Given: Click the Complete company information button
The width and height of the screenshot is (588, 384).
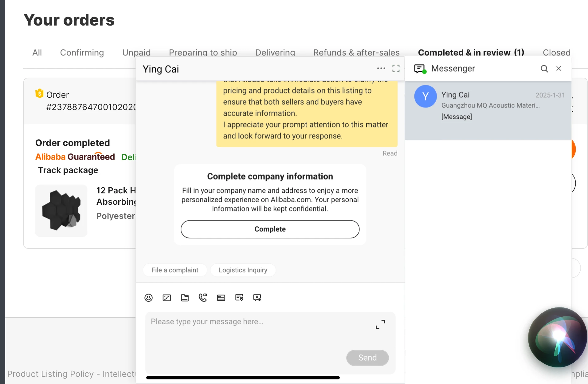Looking at the screenshot, I should tap(270, 229).
